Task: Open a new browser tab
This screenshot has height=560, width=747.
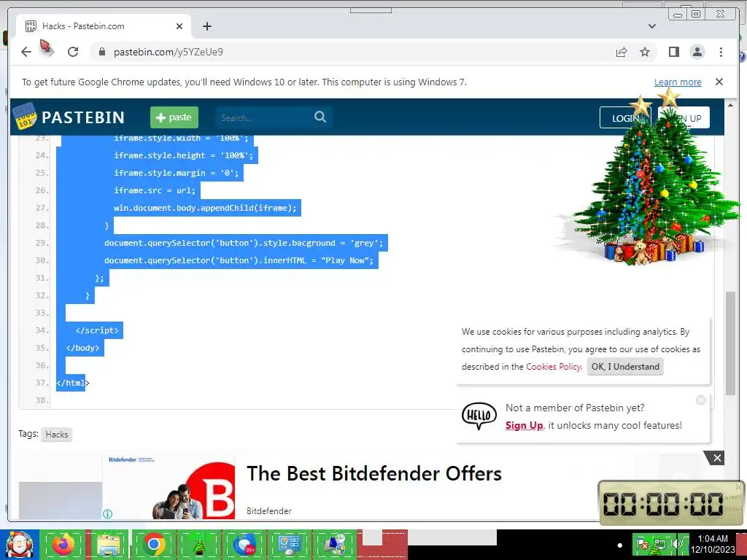Action: pos(206,26)
